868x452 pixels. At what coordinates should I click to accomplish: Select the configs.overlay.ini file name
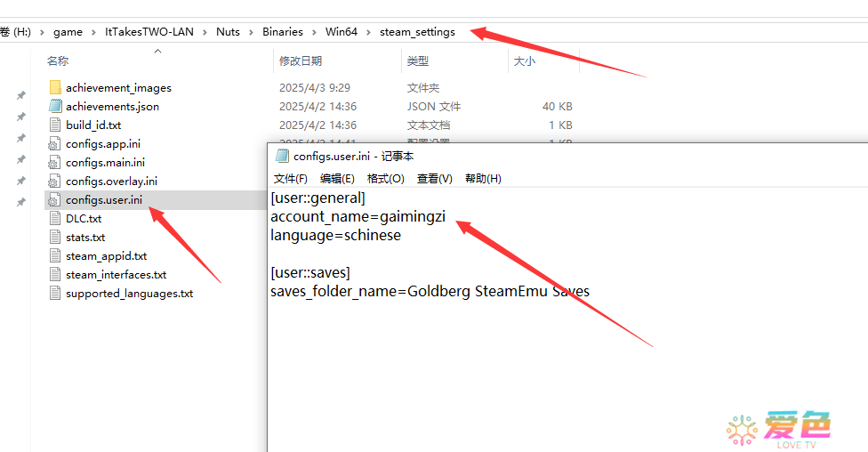coord(111,182)
